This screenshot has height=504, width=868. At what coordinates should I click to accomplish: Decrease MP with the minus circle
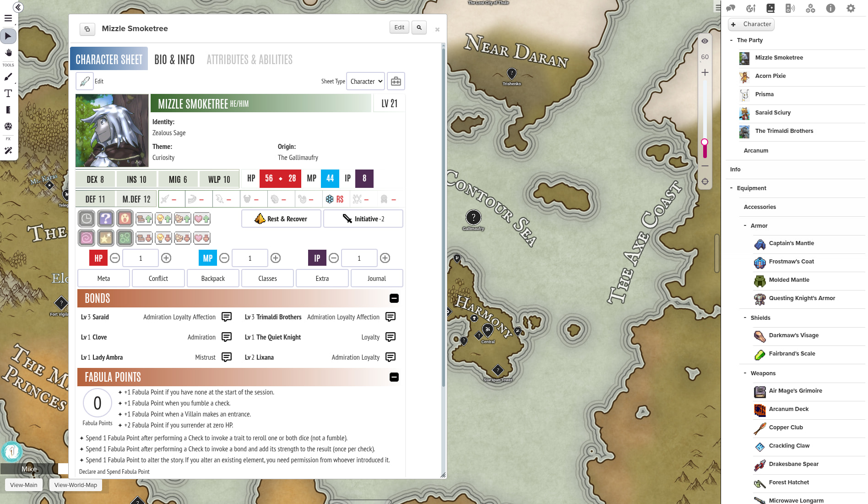224,258
